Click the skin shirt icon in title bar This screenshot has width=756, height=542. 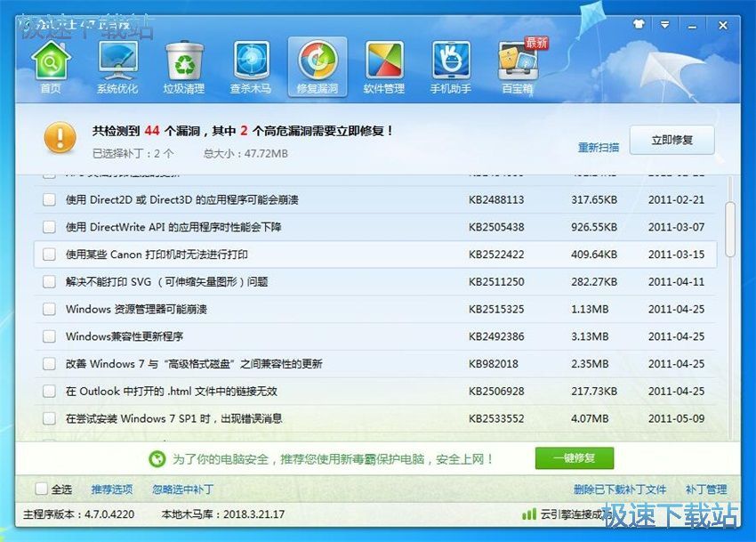[639, 24]
